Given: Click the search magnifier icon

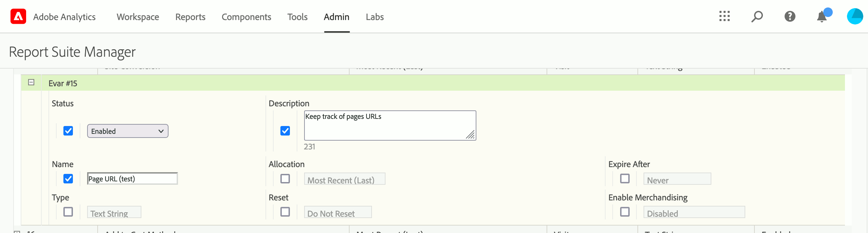Looking at the screenshot, I should coord(757,16).
